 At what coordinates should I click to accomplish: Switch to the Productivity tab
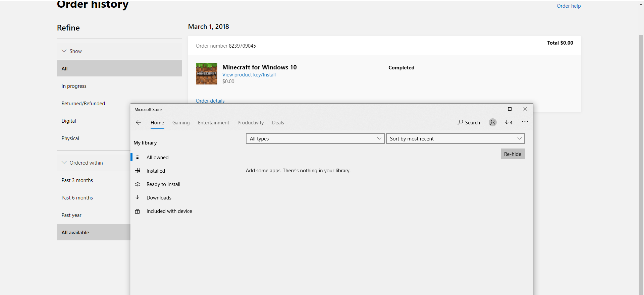[x=251, y=123]
